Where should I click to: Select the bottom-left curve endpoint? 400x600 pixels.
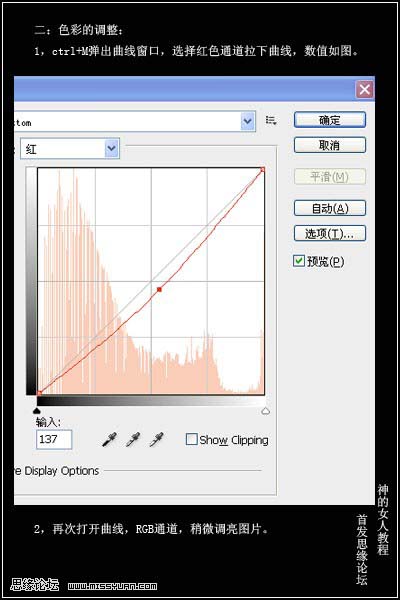[x=39, y=393]
